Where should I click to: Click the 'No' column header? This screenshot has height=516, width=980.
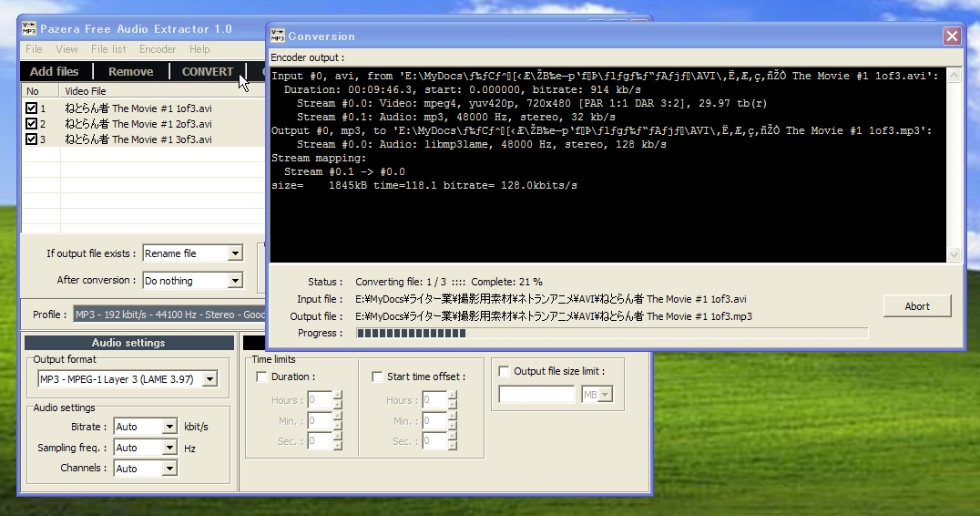point(41,91)
